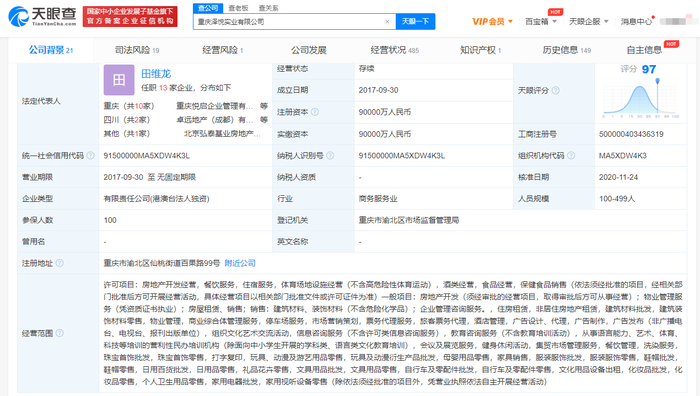Select the 司法风险 tab
The height and width of the screenshot is (396, 700).
137,50
